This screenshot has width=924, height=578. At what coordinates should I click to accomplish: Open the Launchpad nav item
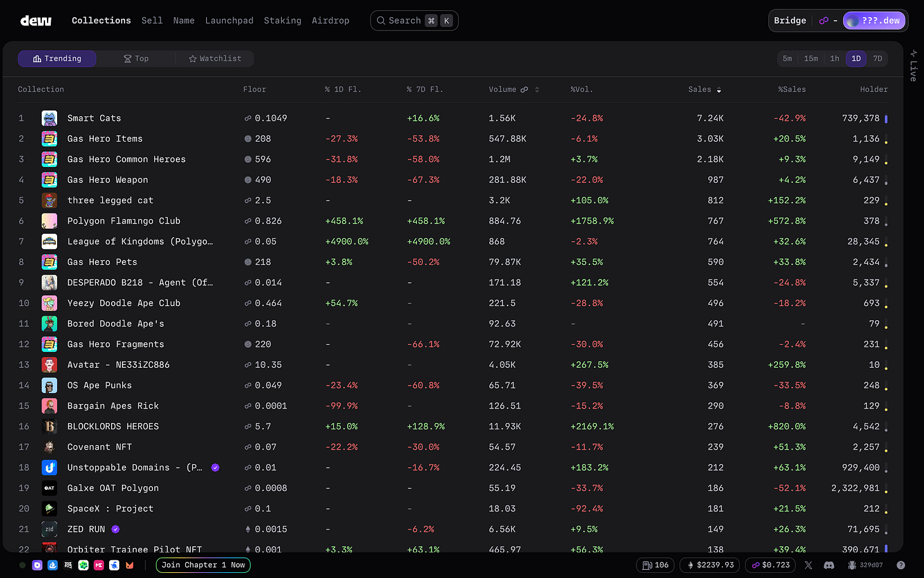point(229,20)
